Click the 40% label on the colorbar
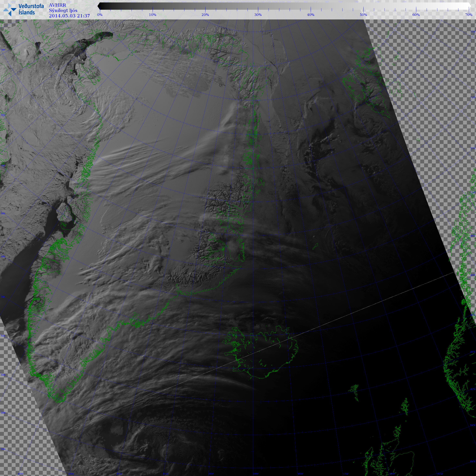 pyautogui.click(x=311, y=15)
